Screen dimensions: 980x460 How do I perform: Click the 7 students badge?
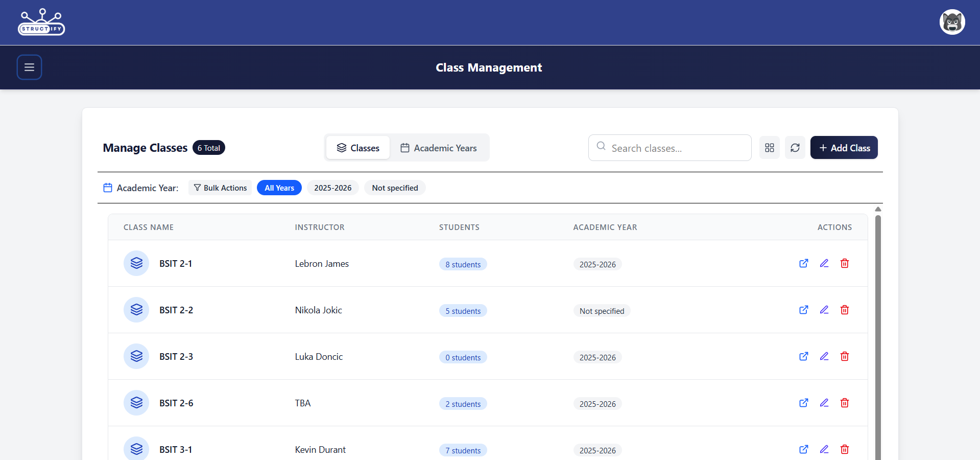[463, 450]
